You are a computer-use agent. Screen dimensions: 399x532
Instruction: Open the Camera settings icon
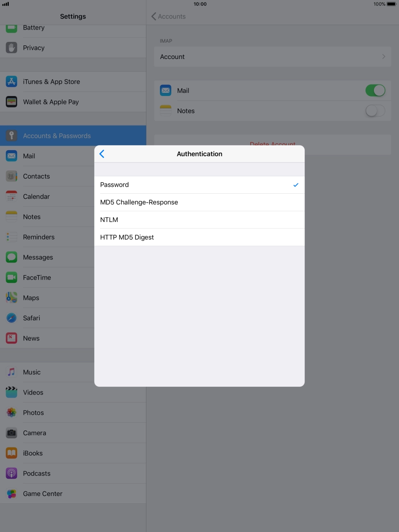click(11, 433)
